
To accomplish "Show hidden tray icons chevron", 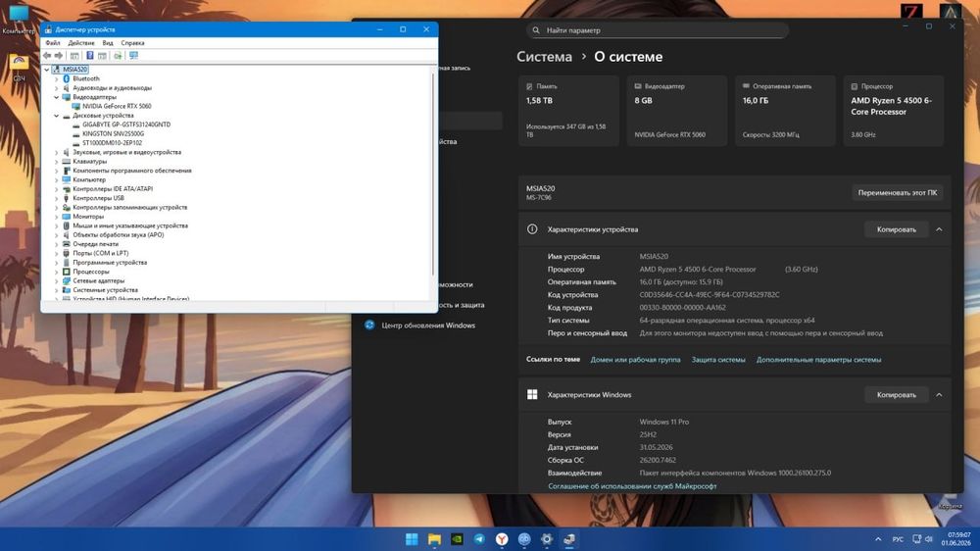I will (878, 539).
